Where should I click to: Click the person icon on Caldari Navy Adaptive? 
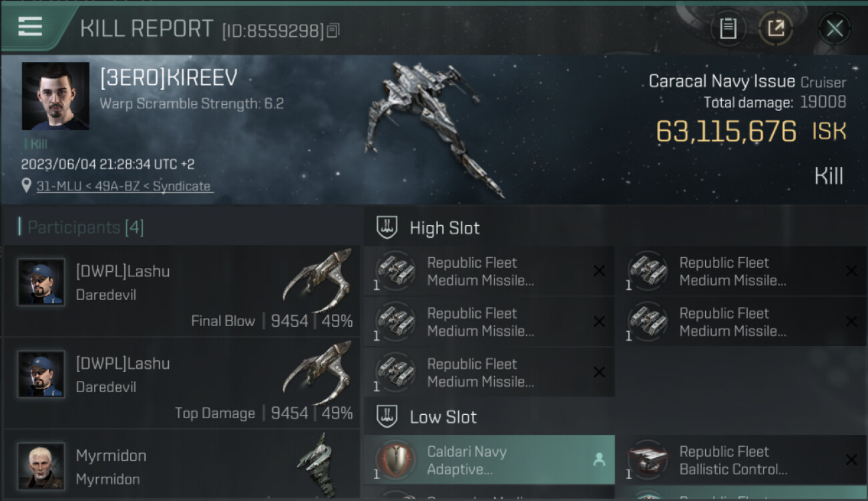coord(599,460)
